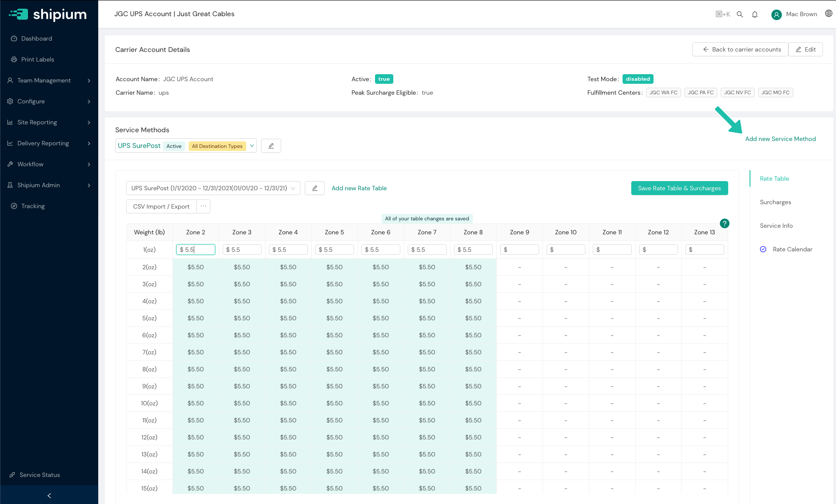Click the Shipium Admin stamp icon
836x504 pixels.
[10, 185]
